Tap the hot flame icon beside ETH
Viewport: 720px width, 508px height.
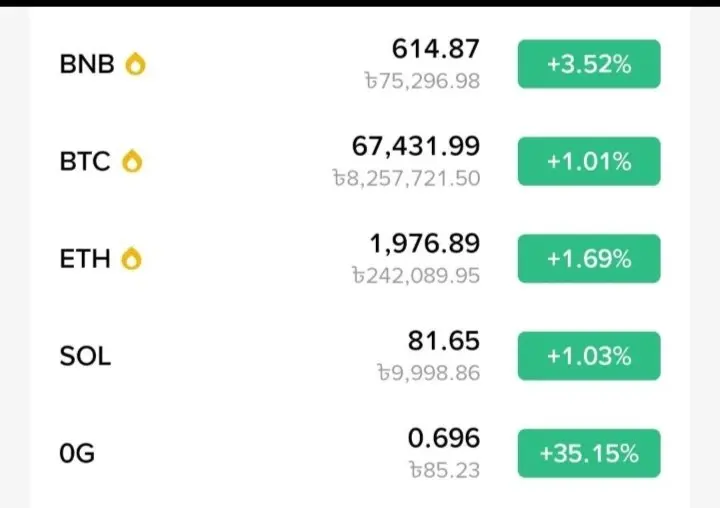(x=131, y=259)
